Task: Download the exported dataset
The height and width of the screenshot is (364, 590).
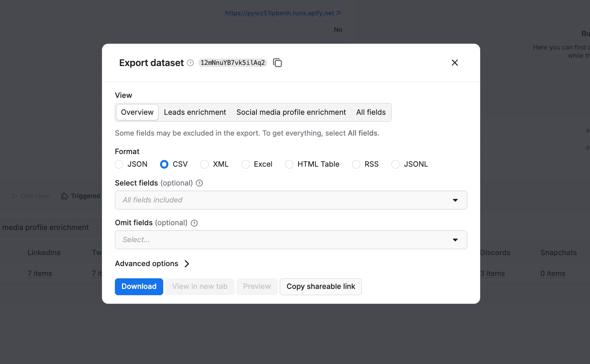Action: (x=139, y=287)
